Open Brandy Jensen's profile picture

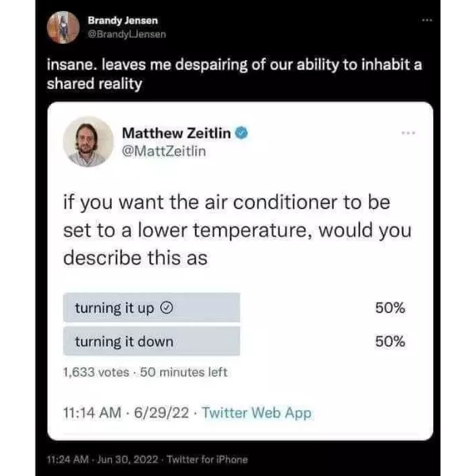(60, 28)
